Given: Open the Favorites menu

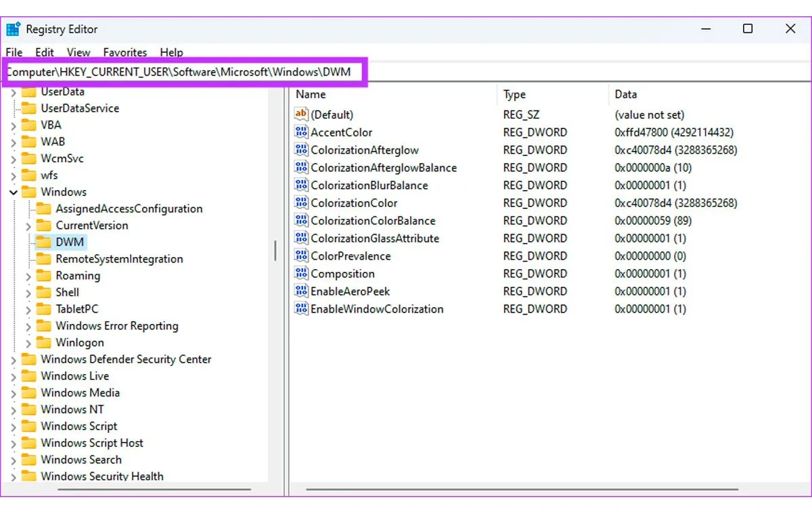Looking at the screenshot, I should point(125,52).
